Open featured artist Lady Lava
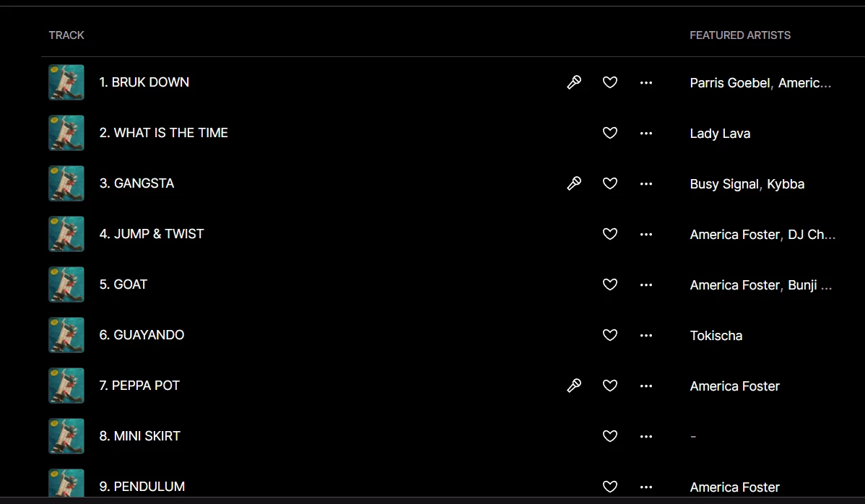The height and width of the screenshot is (504, 865). tap(720, 134)
